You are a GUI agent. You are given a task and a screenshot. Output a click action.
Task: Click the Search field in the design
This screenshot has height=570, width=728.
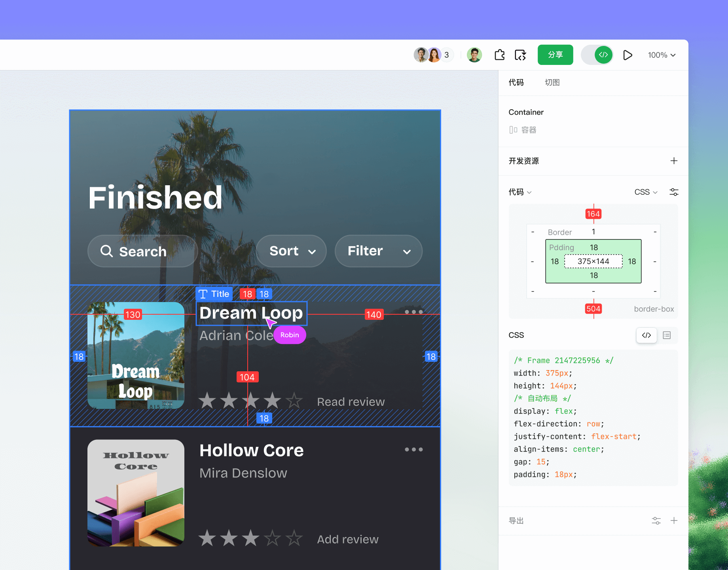click(x=142, y=251)
